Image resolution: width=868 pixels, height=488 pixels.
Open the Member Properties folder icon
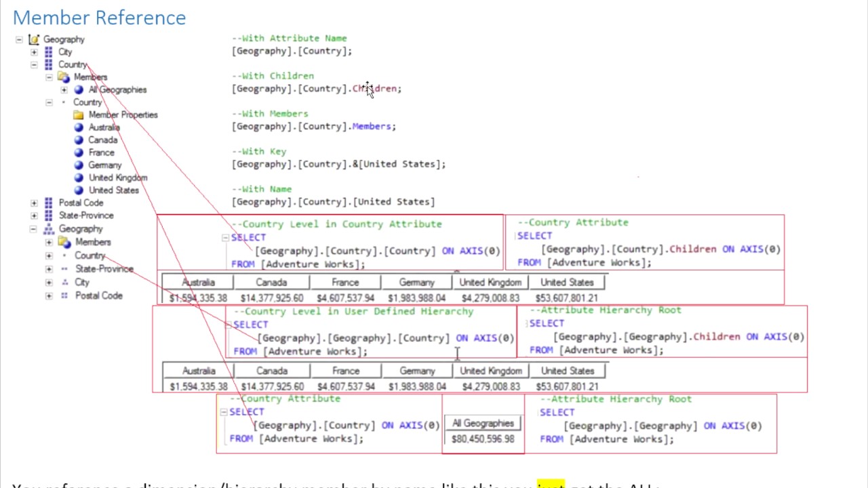79,115
